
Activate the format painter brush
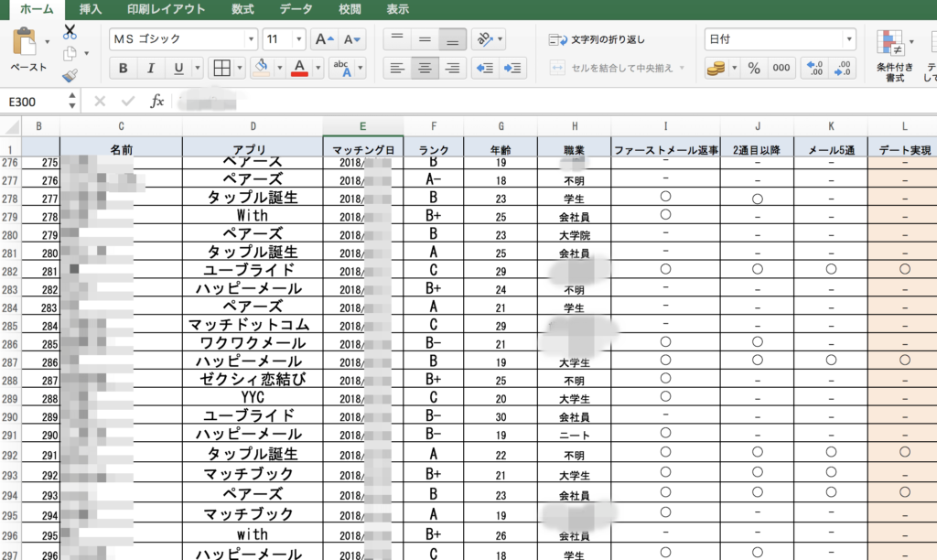70,75
